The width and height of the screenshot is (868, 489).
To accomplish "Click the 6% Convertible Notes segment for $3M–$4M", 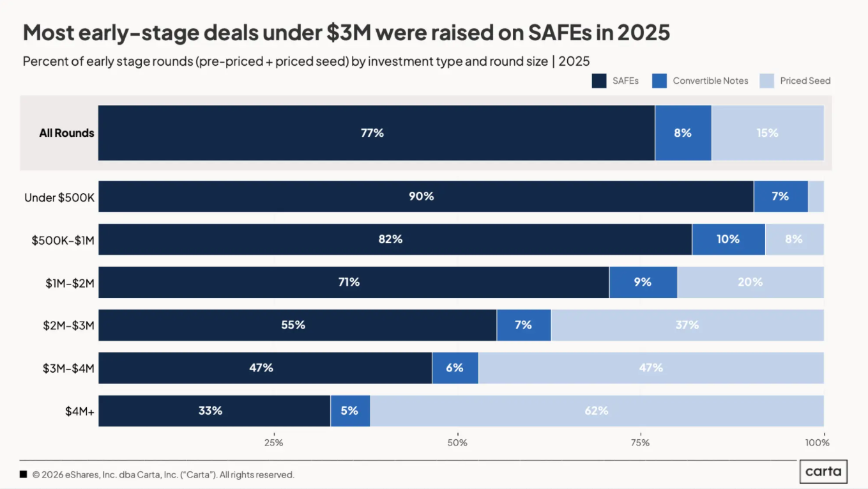I will [x=455, y=368].
